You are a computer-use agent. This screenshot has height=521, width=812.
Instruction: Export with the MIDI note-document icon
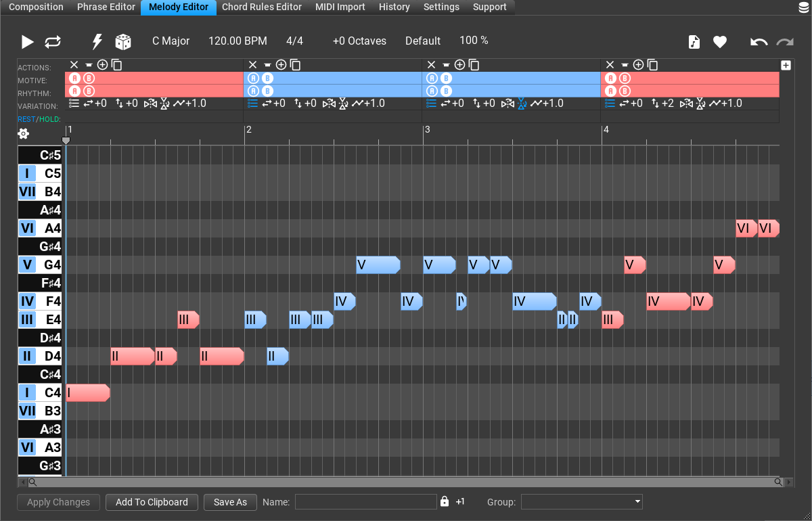tap(694, 41)
